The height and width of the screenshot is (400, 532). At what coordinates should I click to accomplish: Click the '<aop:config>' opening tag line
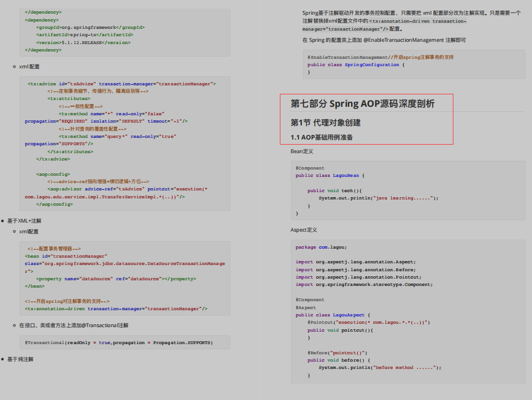click(53, 174)
